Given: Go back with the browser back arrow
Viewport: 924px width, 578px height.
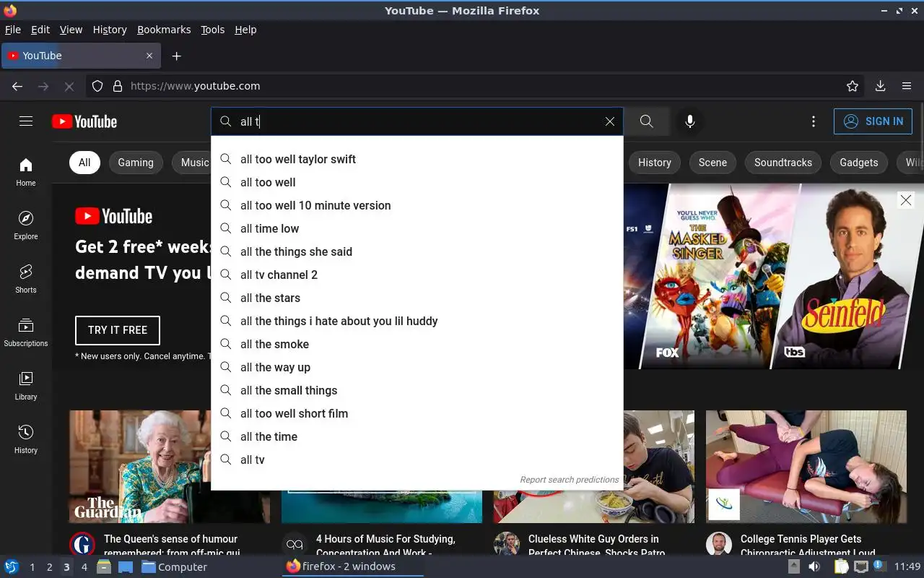Looking at the screenshot, I should [17, 86].
